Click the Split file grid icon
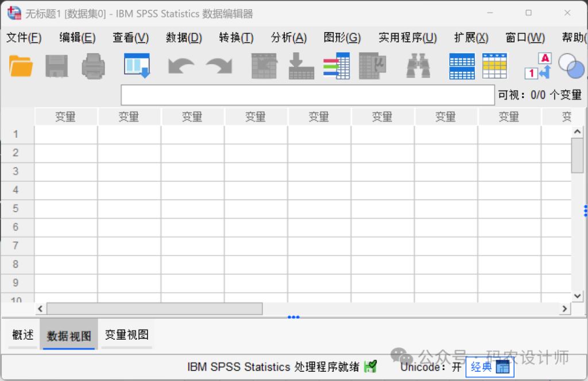 (x=462, y=66)
